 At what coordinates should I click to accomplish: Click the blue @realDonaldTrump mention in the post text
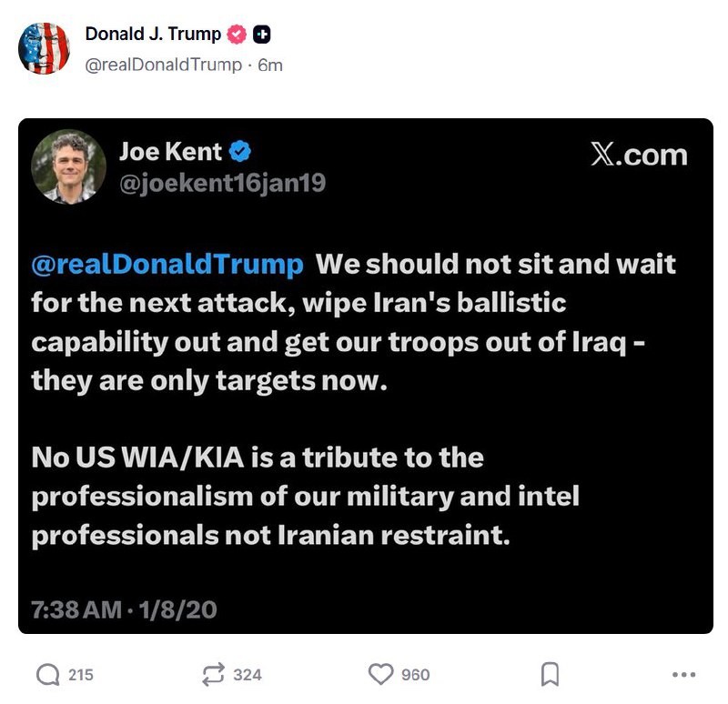click(167, 265)
